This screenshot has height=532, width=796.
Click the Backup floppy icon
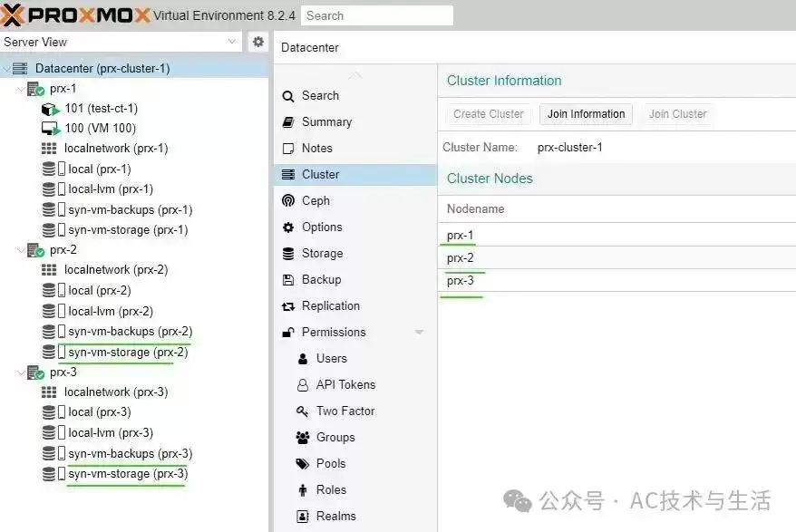pos(287,280)
